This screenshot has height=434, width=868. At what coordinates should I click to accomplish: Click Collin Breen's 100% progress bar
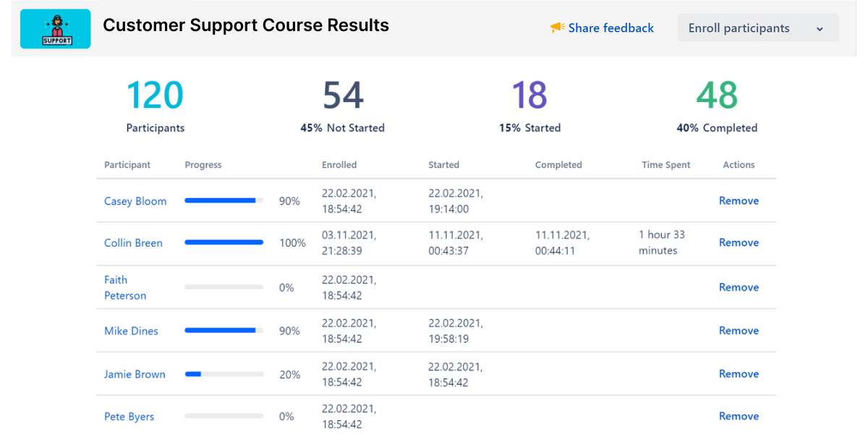pyautogui.click(x=224, y=242)
